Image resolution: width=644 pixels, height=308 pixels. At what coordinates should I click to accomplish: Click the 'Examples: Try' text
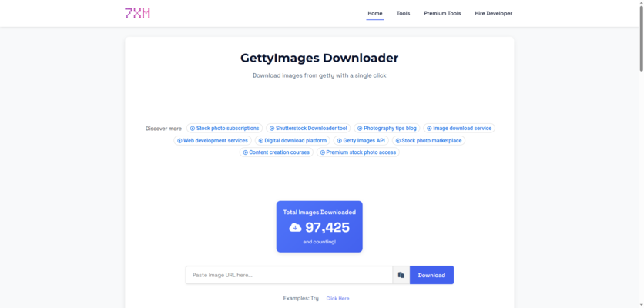click(x=301, y=299)
